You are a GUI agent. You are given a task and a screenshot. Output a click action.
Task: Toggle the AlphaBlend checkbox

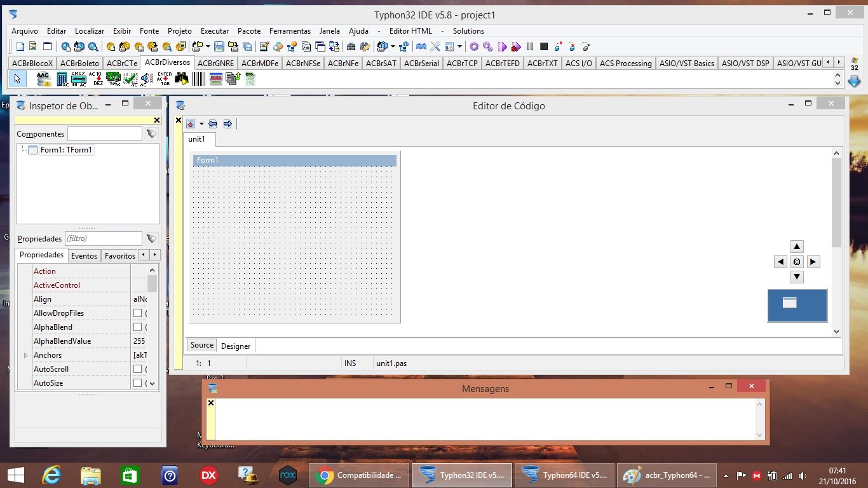coord(137,327)
